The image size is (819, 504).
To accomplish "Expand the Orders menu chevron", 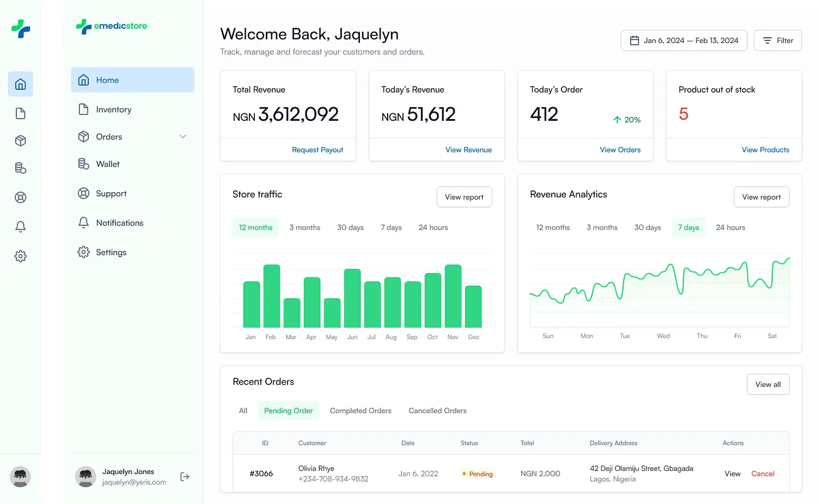I will [183, 137].
